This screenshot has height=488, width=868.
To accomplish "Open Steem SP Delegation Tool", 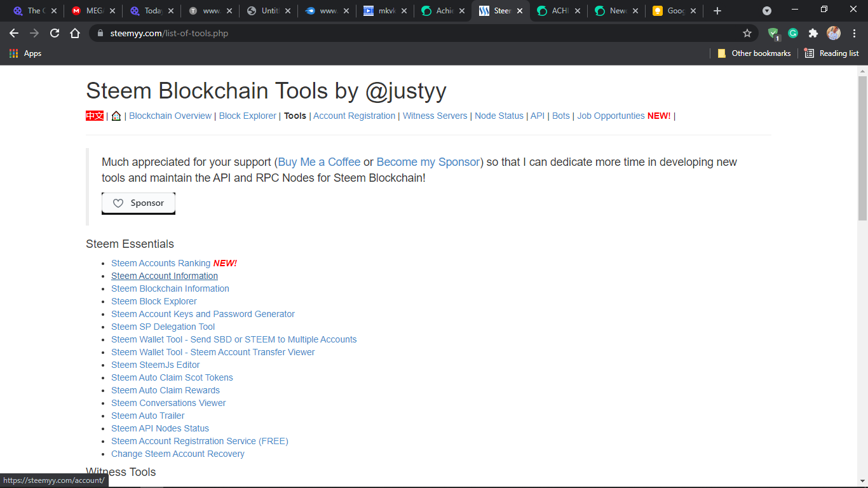I will tap(163, 327).
